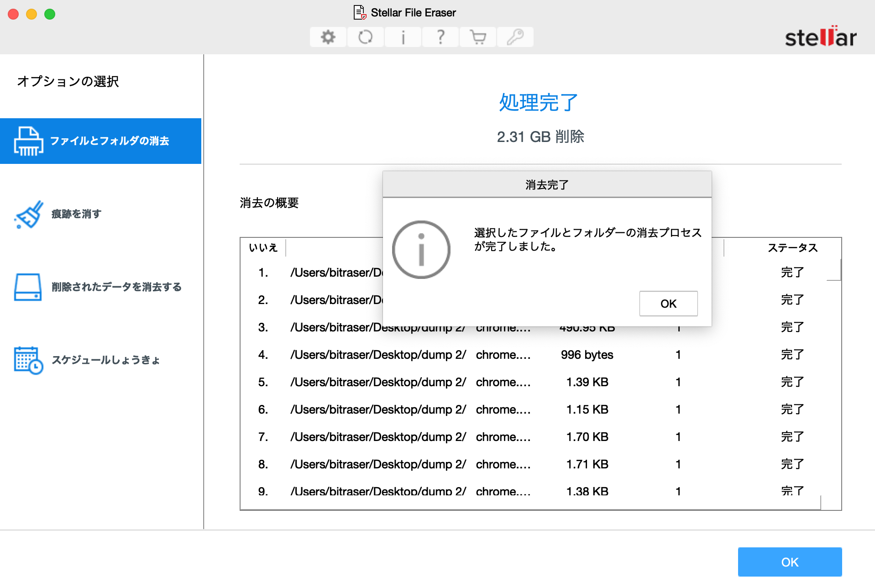Select row 7 with 1.70 KB
Viewport: 875px width, 588px height.
click(540, 437)
